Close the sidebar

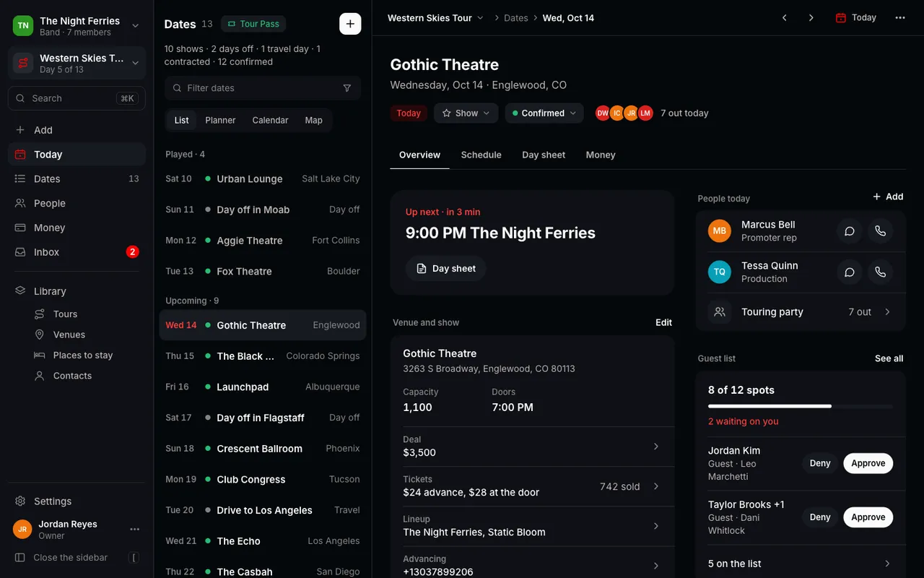[77, 558]
